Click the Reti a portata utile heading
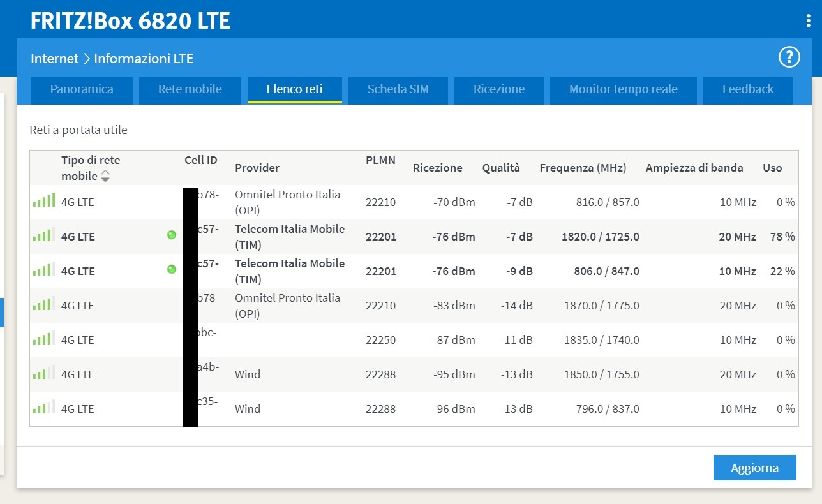Image resolution: width=822 pixels, height=504 pixels. click(x=78, y=130)
